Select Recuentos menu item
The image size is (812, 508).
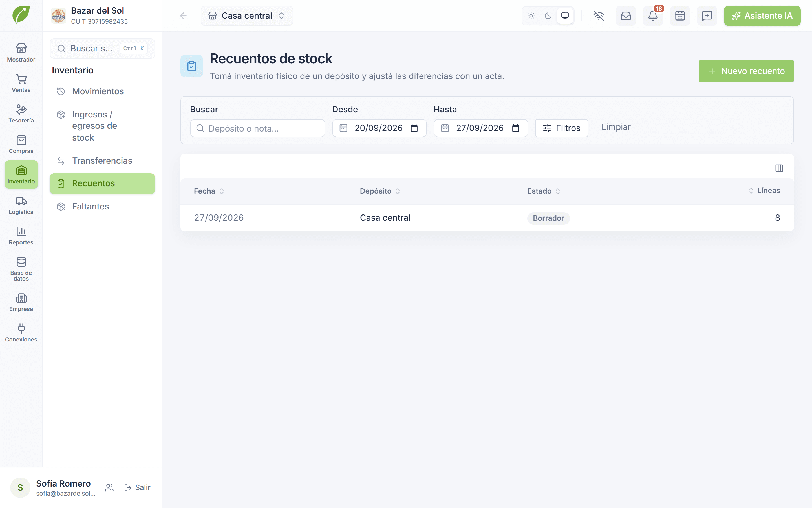pyautogui.click(x=102, y=183)
